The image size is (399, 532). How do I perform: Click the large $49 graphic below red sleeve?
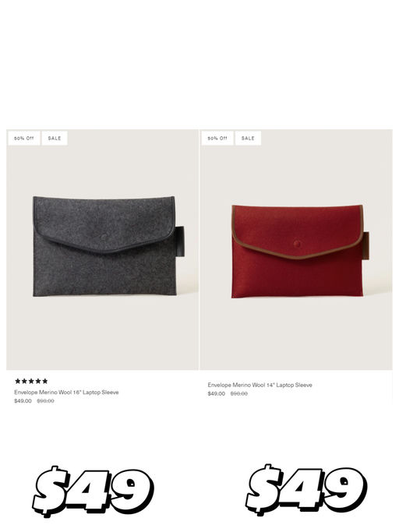click(306, 490)
